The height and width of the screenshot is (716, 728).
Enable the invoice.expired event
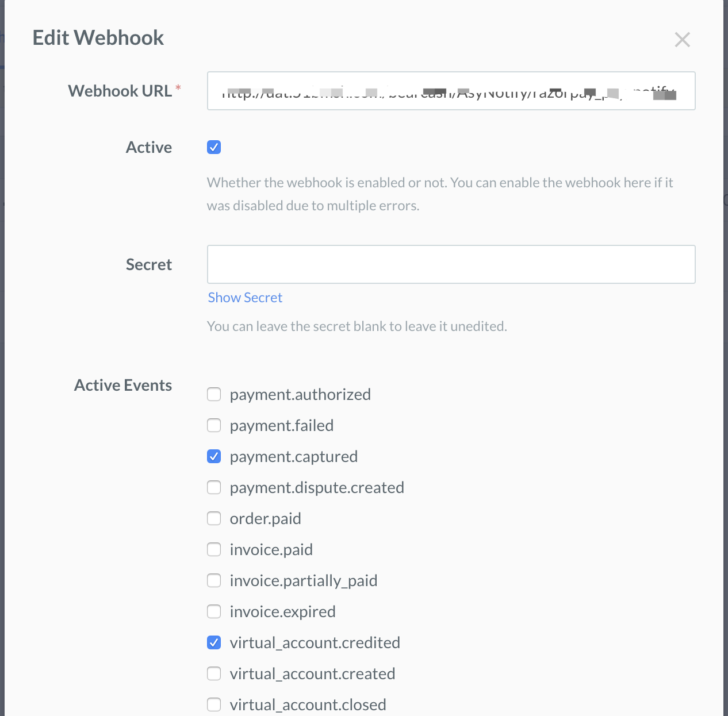click(x=213, y=611)
